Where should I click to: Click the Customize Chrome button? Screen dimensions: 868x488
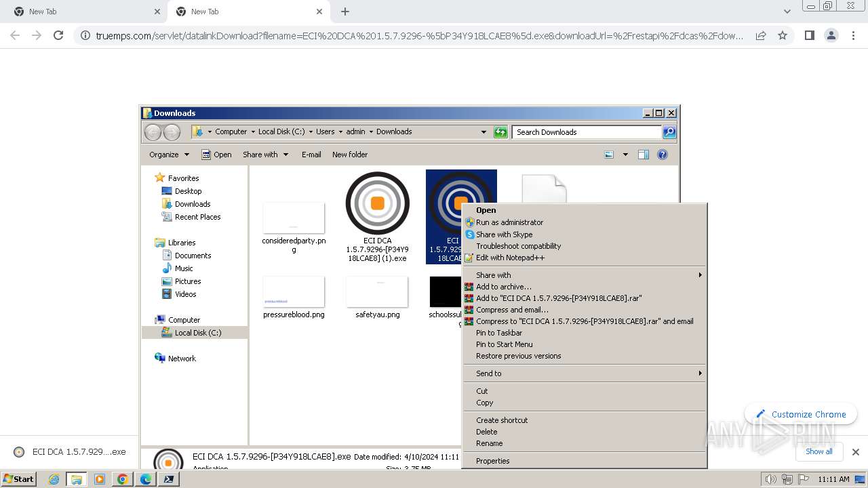(800, 414)
